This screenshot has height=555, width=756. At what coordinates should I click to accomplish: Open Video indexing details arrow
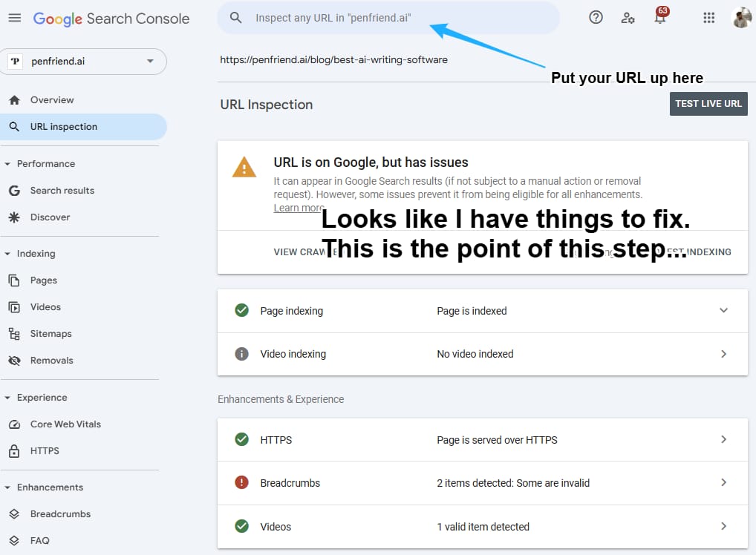[723, 354]
